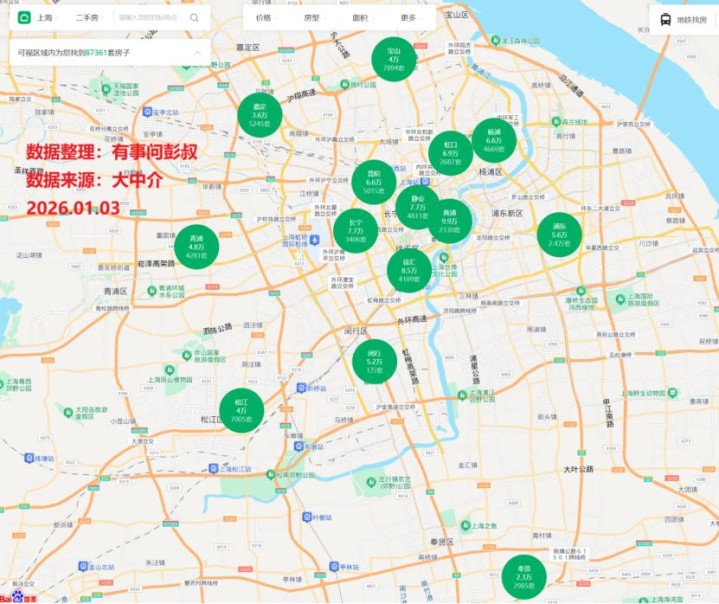This screenshot has width=719, height=604.
Task: Click the 顾村公园 park marker icon
Action: click(x=345, y=84)
